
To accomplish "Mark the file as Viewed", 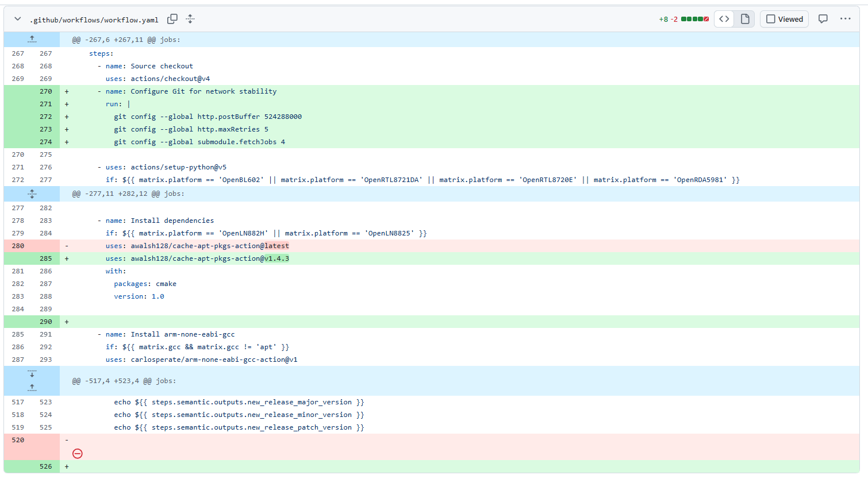I will pos(784,19).
